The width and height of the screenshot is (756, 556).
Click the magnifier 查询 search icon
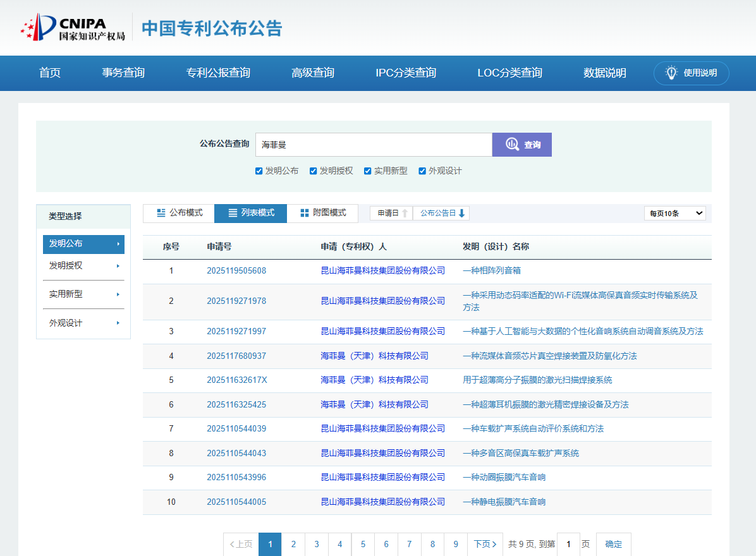[x=512, y=145]
